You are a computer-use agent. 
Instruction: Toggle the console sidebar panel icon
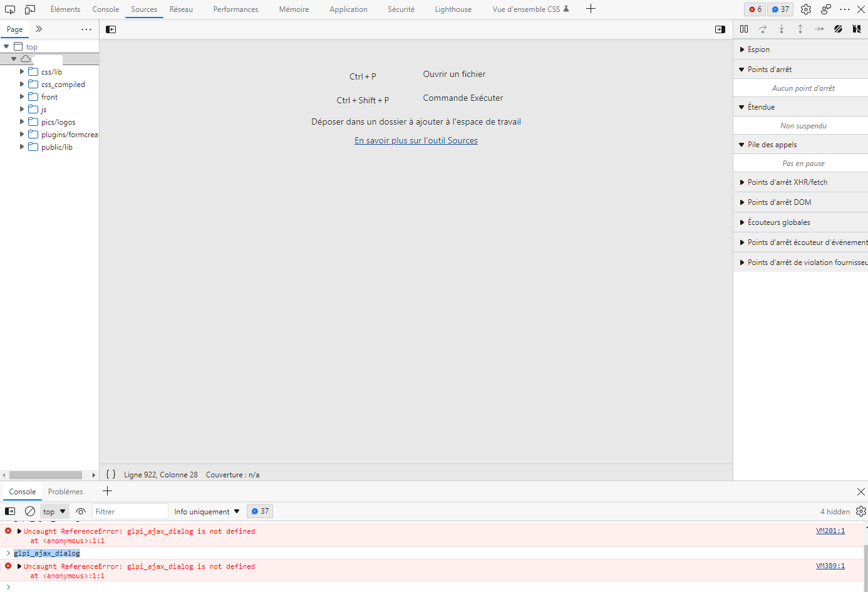10,511
